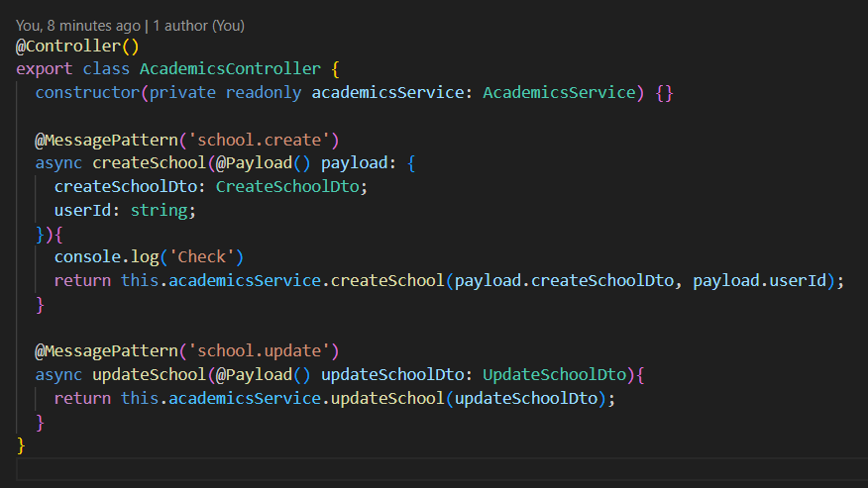Image resolution: width=868 pixels, height=488 pixels.
Task: Click the updateSchoolDto argument in return statement
Action: pyautogui.click(x=526, y=398)
